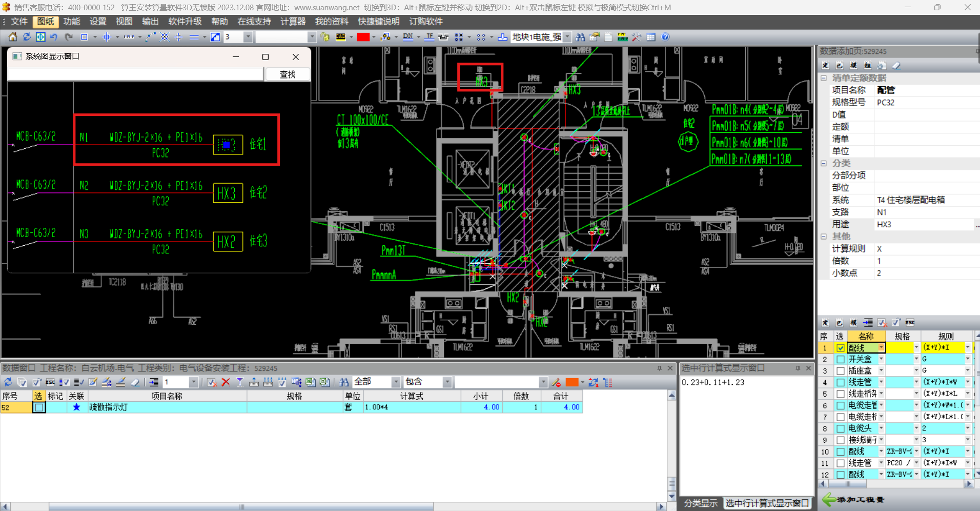Check the 接线端子 checkbox in row 9
Screen dimensions: 980x511
(841, 440)
